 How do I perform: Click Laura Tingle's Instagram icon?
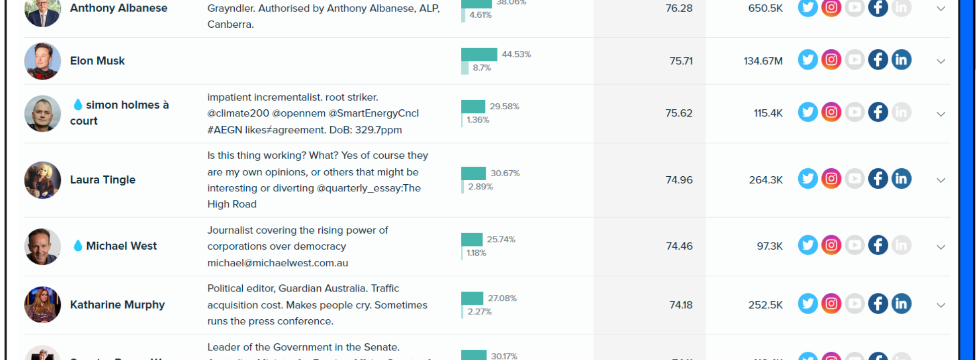point(831,179)
